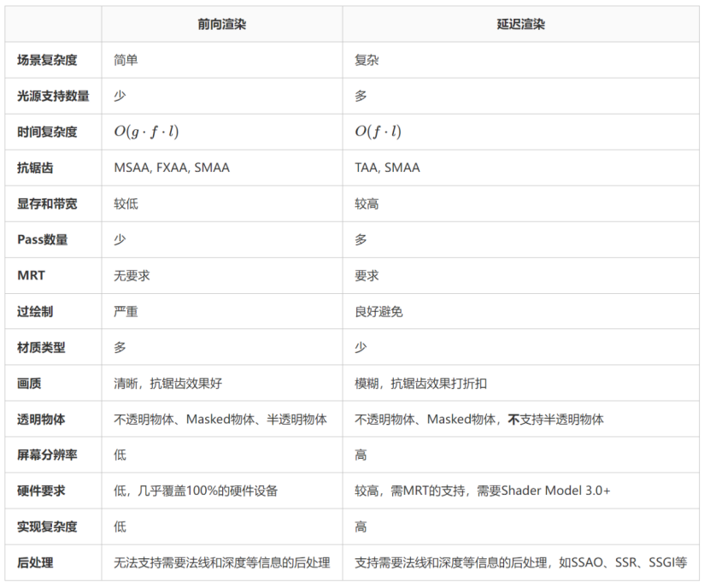This screenshot has width=710, height=588.
Task: Click the 前向渲染 column header
Action: click(222, 25)
